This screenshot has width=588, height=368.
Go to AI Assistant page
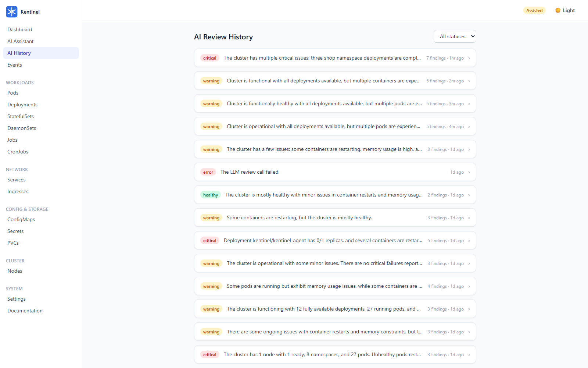(41, 41)
